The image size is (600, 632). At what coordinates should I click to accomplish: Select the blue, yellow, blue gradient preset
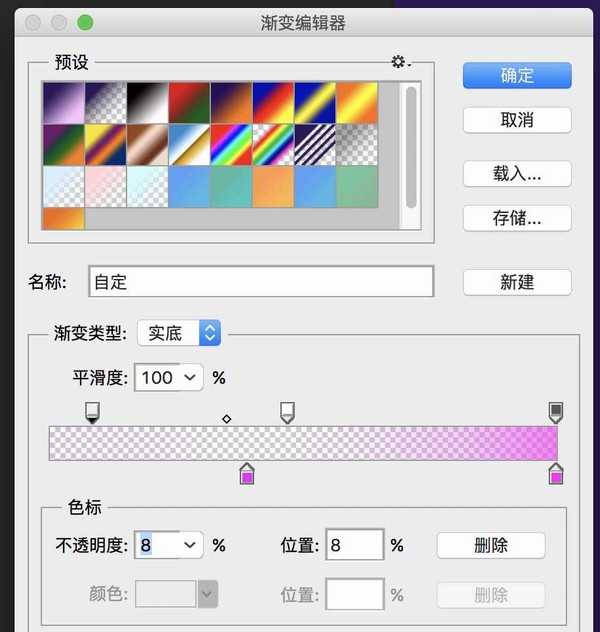coord(315,102)
